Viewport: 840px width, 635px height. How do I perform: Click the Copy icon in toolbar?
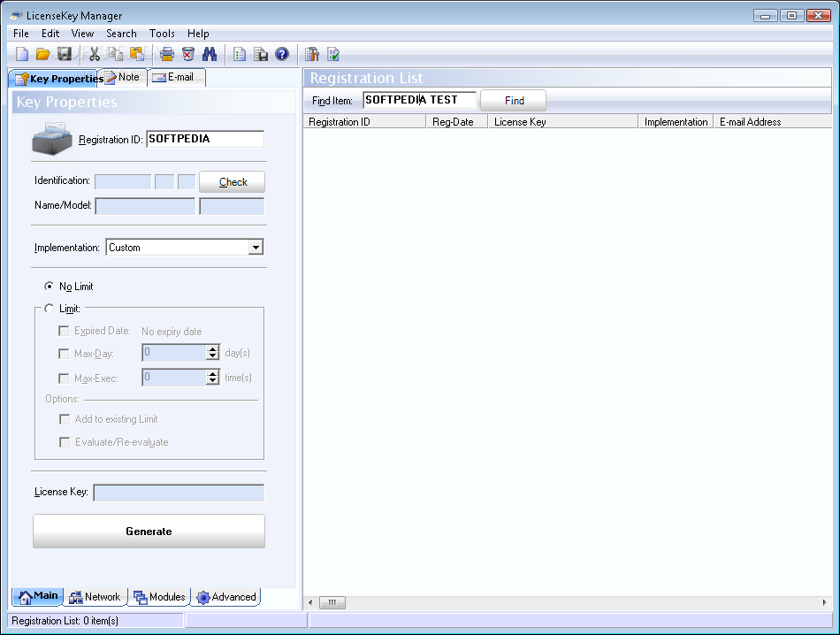(x=116, y=54)
